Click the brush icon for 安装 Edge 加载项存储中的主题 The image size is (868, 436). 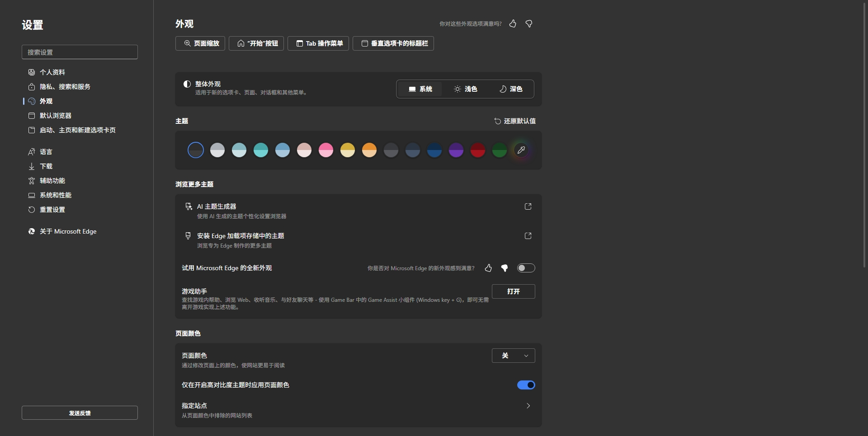click(188, 236)
